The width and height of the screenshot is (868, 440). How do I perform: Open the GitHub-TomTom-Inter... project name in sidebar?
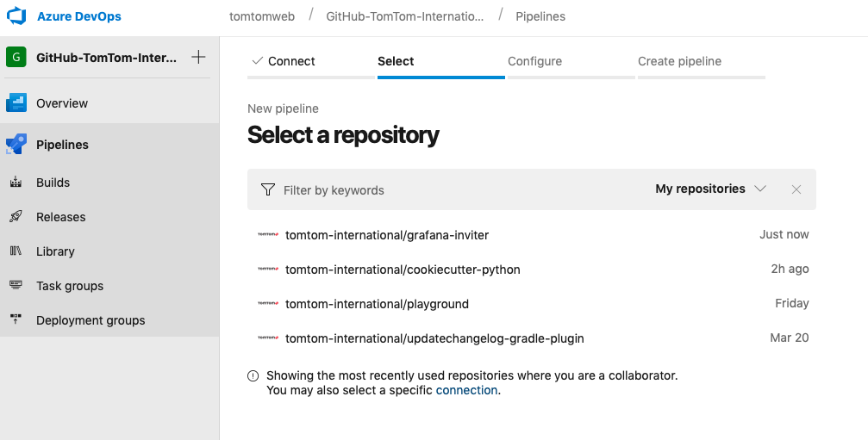[106, 58]
